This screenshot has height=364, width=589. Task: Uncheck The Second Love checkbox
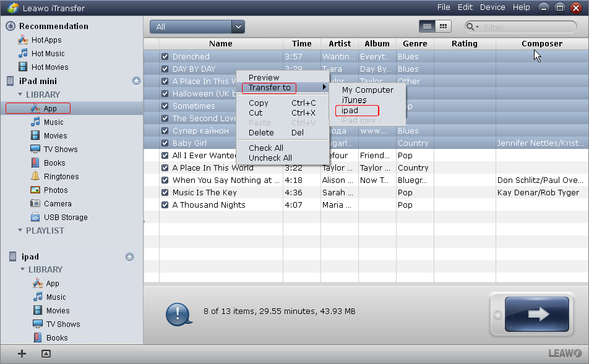(x=165, y=118)
